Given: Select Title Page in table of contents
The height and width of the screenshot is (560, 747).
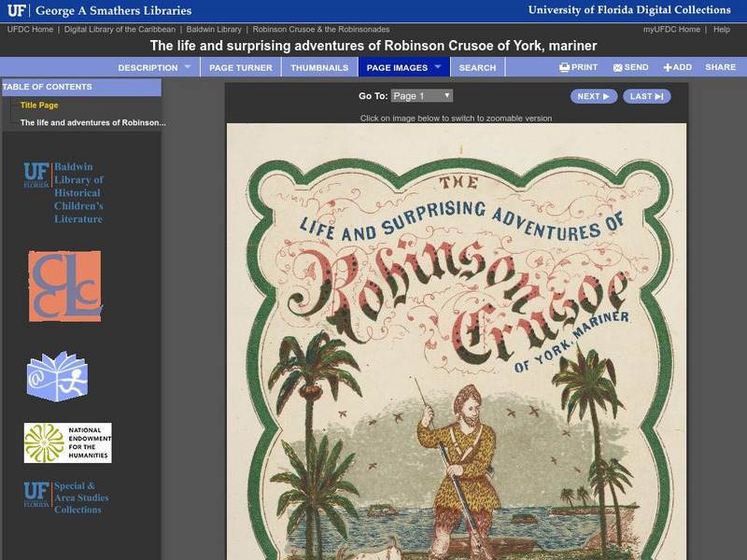Looking at the screenshot, I should tap(39, 105).
